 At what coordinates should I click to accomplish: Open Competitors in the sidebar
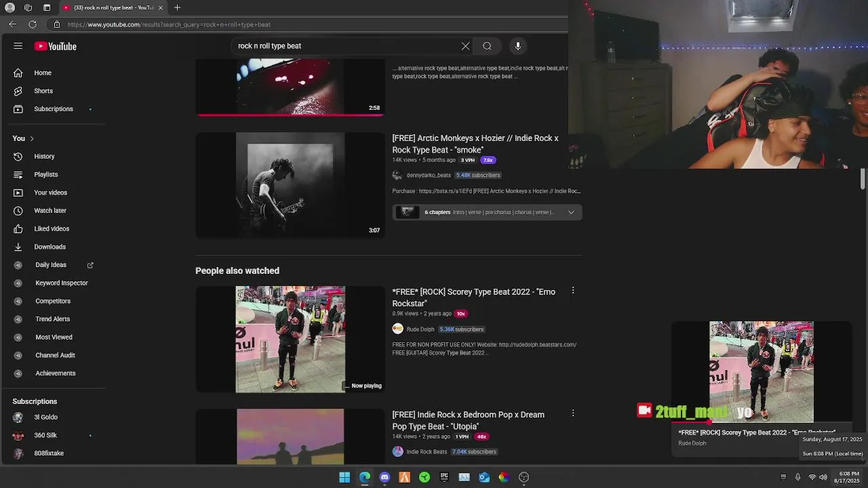tap(53, 301)
